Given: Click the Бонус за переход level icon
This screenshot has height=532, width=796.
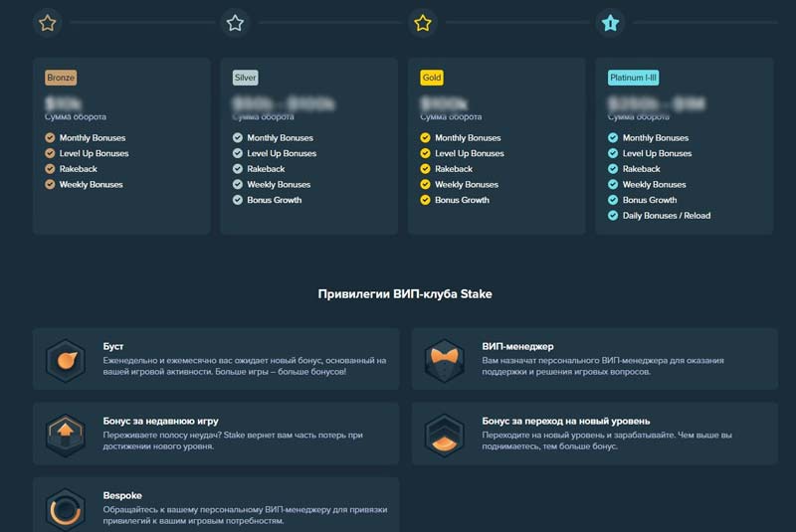Looking at the screenshot, I should tap(444, 435).
